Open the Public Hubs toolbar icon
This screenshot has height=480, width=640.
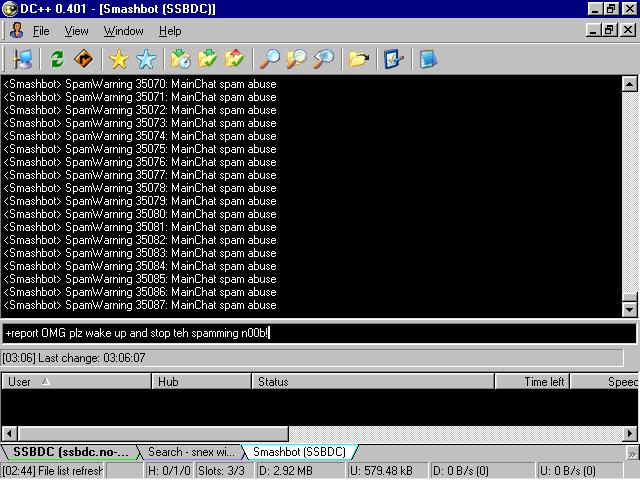22,60
